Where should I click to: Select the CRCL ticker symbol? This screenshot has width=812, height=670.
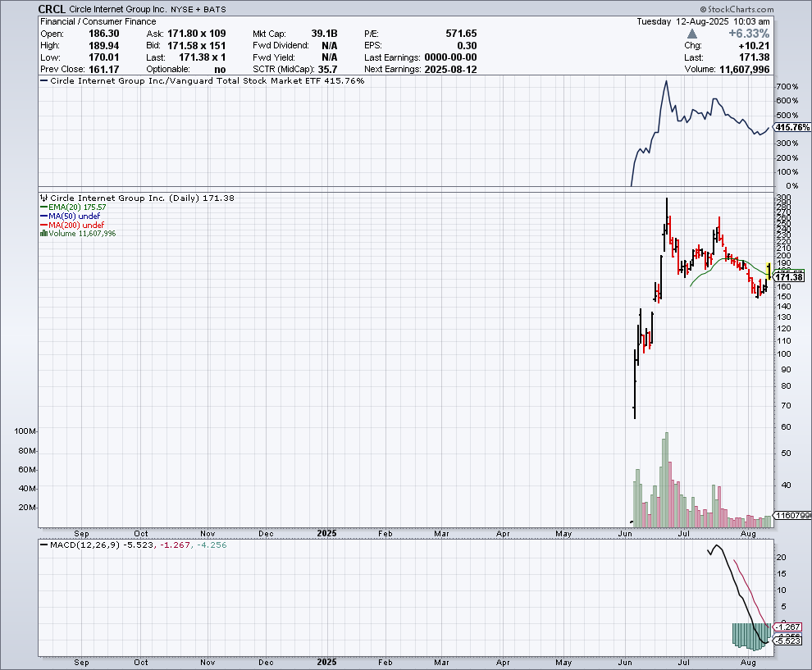pos(52,9)
